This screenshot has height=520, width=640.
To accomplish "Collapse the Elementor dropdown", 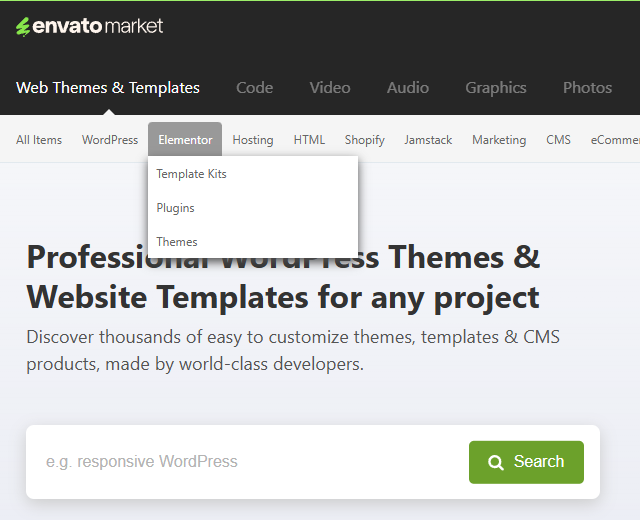I will (185, 140).
